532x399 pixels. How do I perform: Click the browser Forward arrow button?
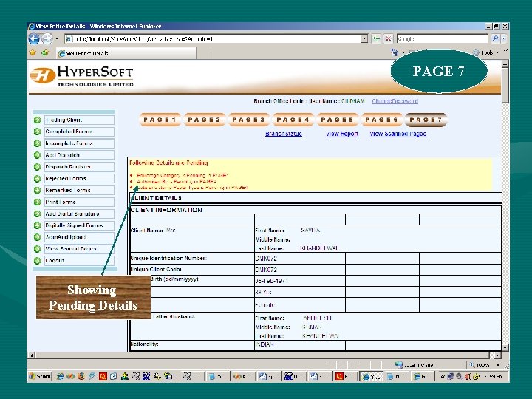coord(47,39)
